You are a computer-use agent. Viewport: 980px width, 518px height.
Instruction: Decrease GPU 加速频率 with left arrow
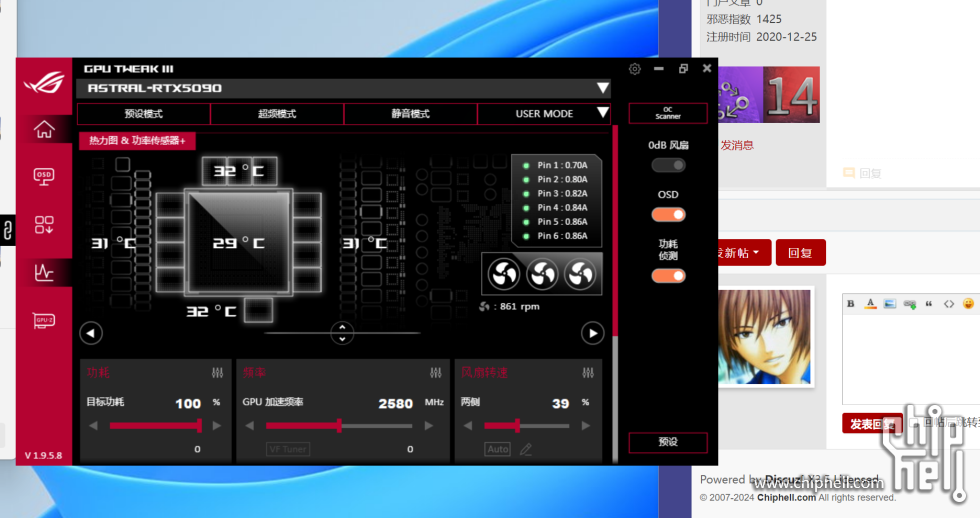click(x=249, y=426)
